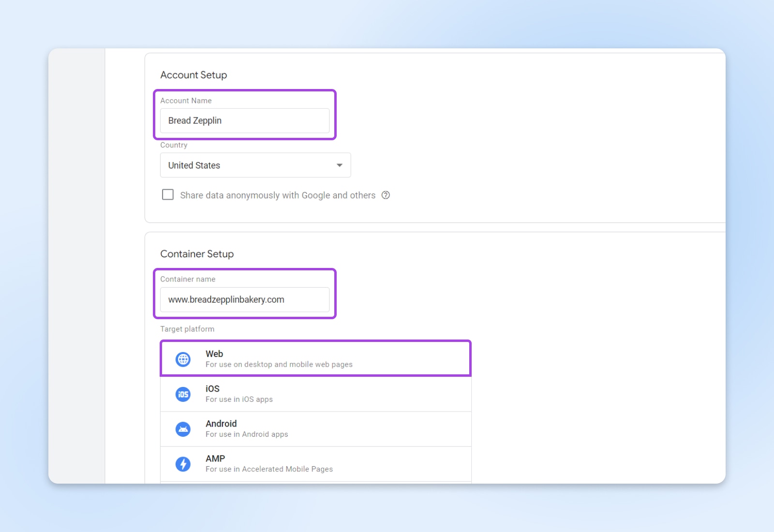Open help icon beside Share data option
Screen dimensions: 774x532
point(386,195)
